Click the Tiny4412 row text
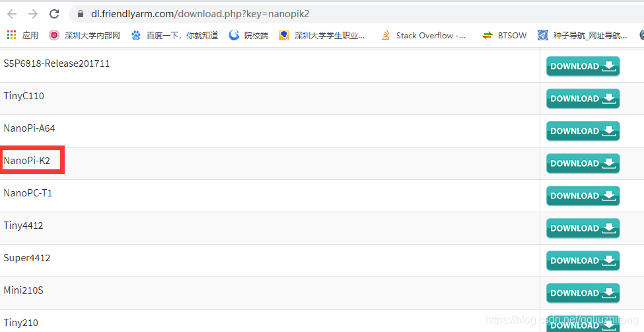Viewport: 644px width, 332px height. (x=23, y=226)
